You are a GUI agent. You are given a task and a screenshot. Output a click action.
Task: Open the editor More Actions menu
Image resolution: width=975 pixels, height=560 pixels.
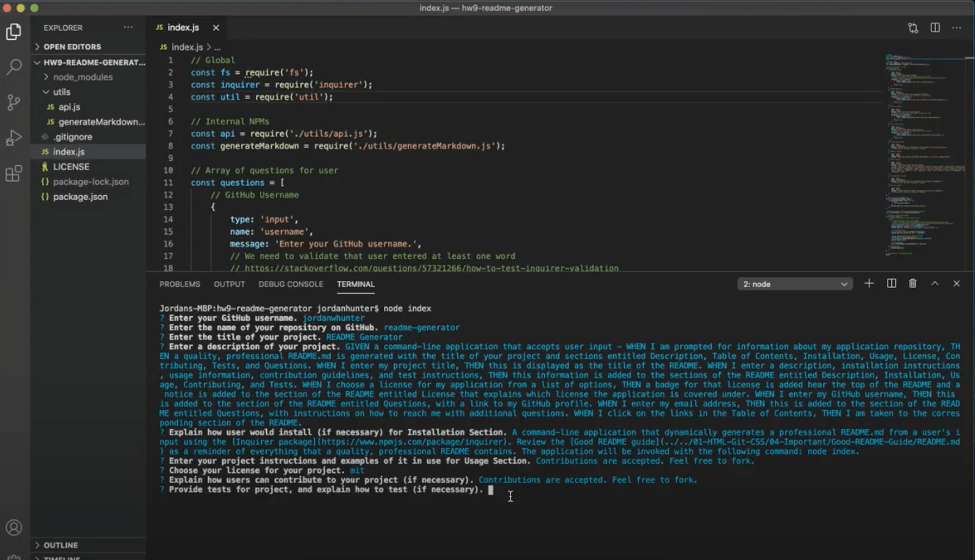(957, 28)
